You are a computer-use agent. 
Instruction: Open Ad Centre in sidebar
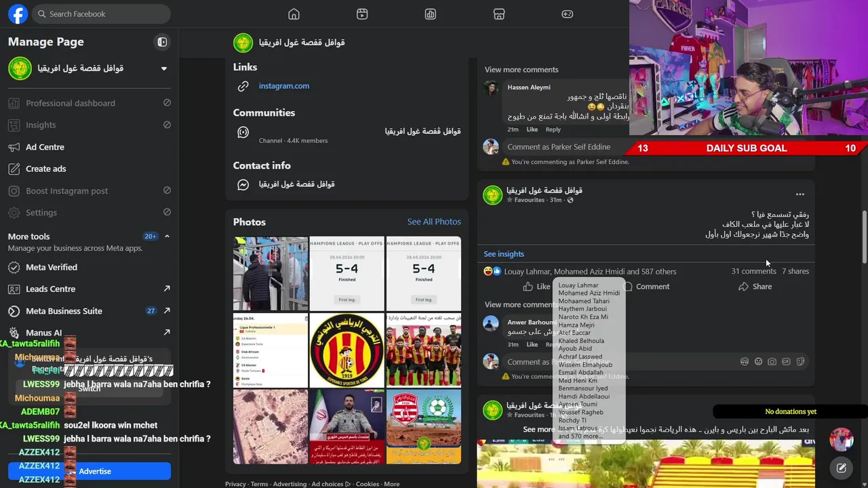pyautogui.click(x=89, y=147)
